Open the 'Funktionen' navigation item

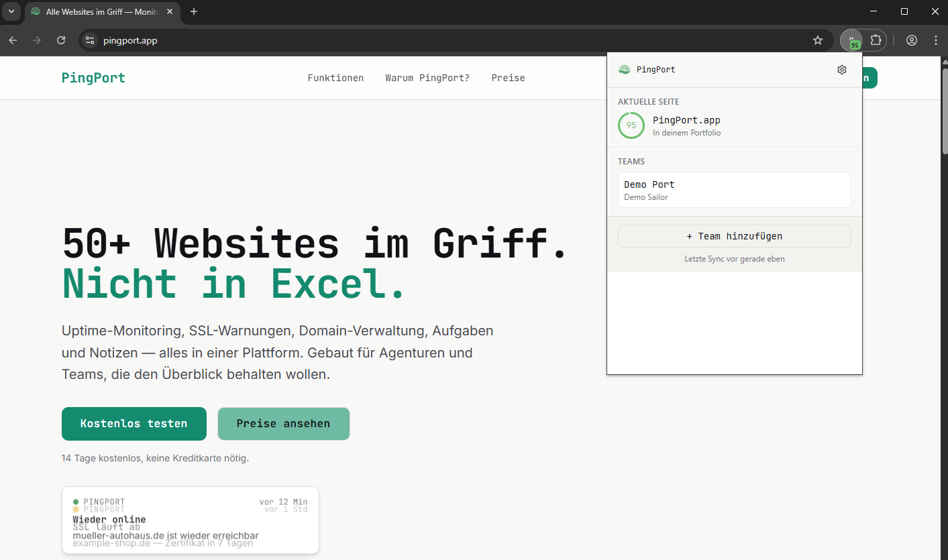[335, 78]
